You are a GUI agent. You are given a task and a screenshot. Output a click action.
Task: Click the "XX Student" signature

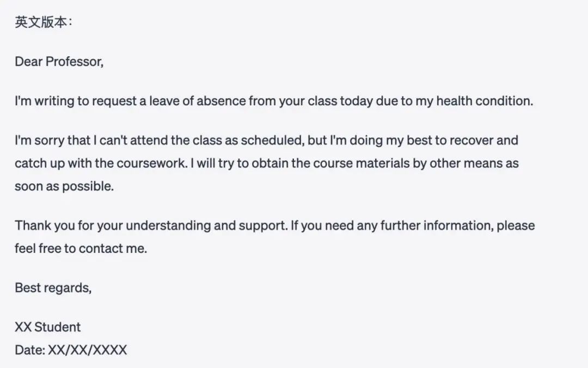pos(47,327)
